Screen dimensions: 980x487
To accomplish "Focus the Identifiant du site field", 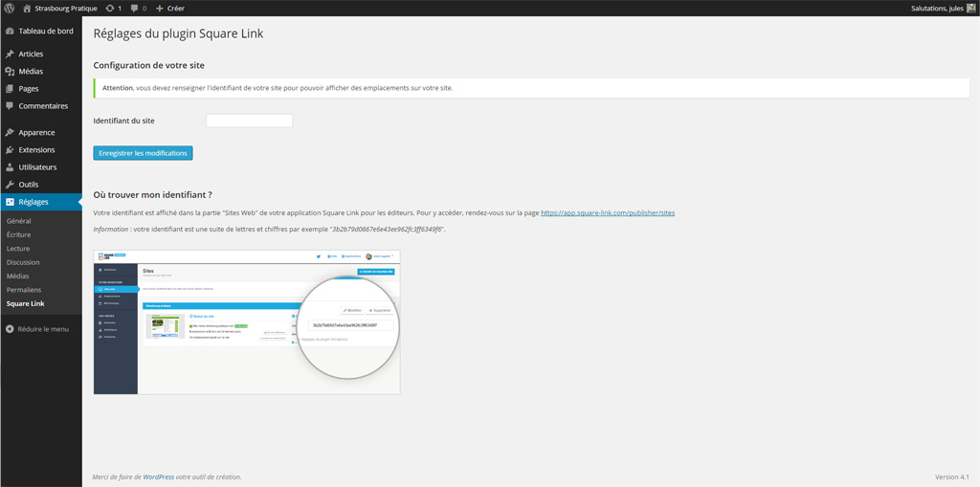I will pos(250,121).
